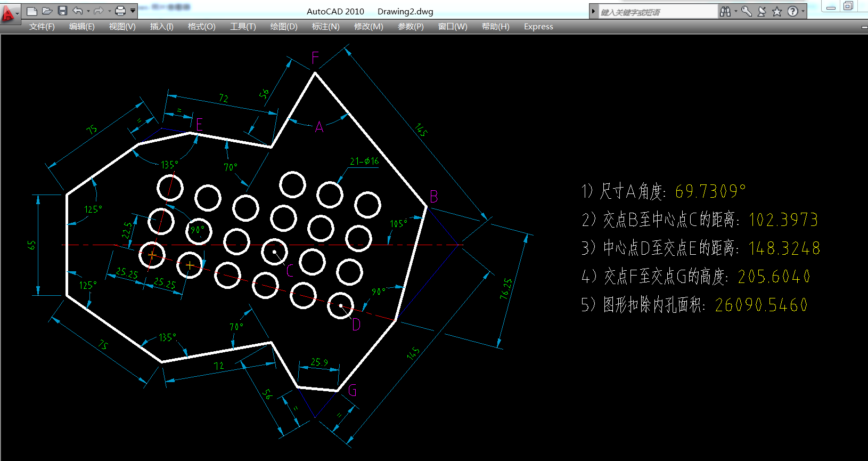This screenshot has width=868, height=461.
Task: Select the magenta point label D
Action: coord(356,324)
